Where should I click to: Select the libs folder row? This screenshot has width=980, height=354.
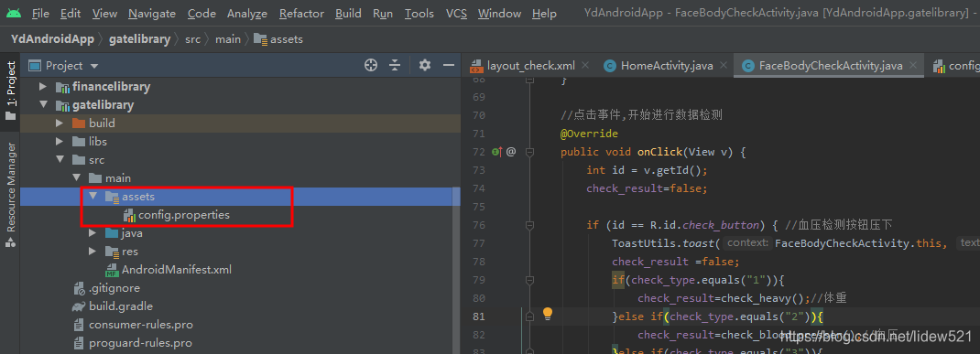click(x=240, y=142)
